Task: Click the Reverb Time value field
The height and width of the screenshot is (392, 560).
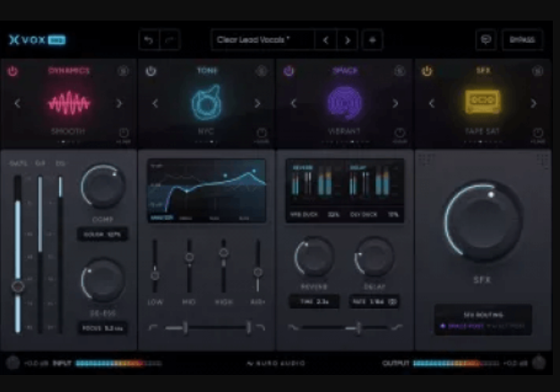Action: 314,302
